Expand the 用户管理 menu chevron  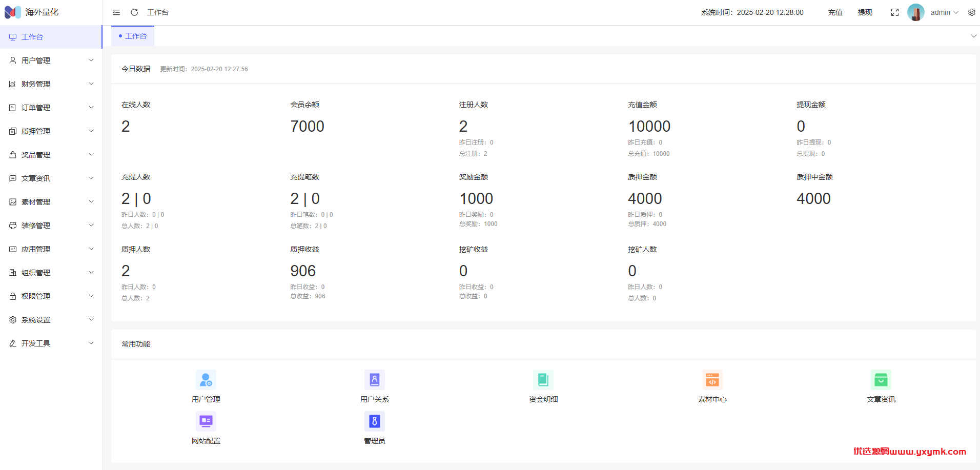pos(91,60)
